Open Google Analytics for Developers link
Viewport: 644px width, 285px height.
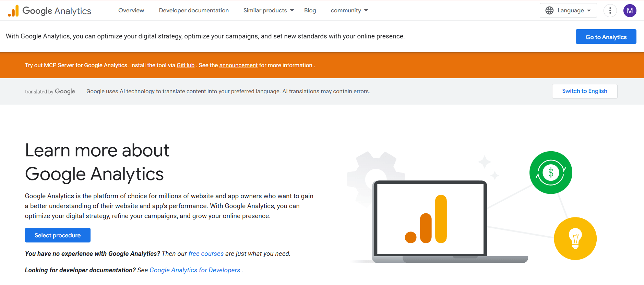point(195,270)
